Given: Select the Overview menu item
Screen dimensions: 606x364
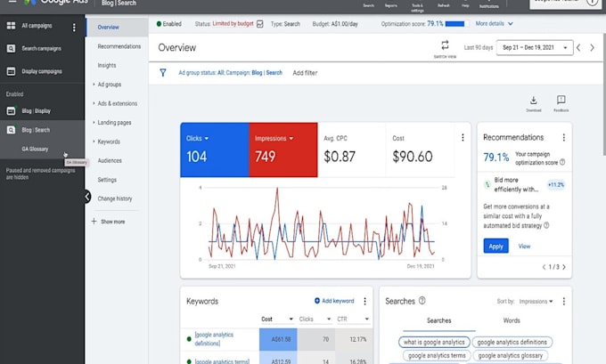Looking at the screenshot, I should (x=117, y=27).
